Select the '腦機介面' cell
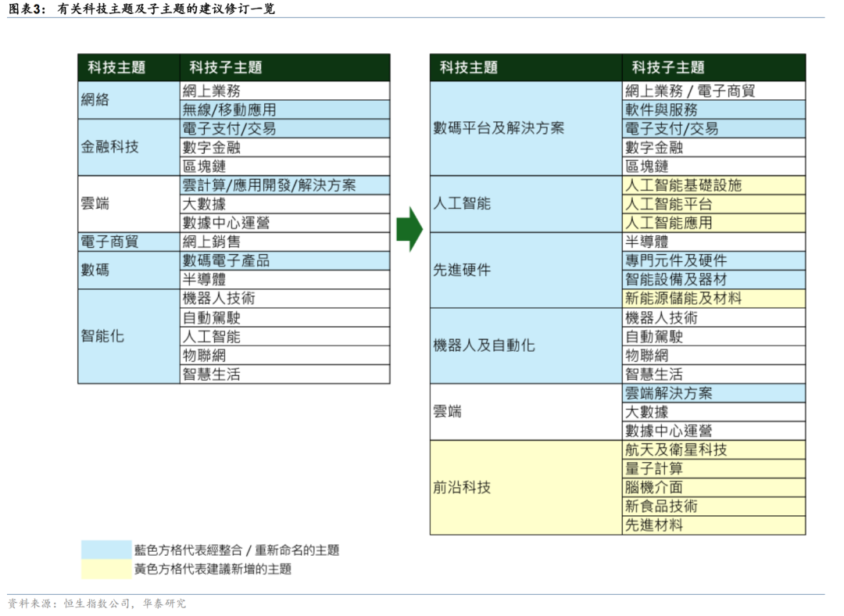The width and height of the screenshot is (844, 616). [x=713, y=487]
